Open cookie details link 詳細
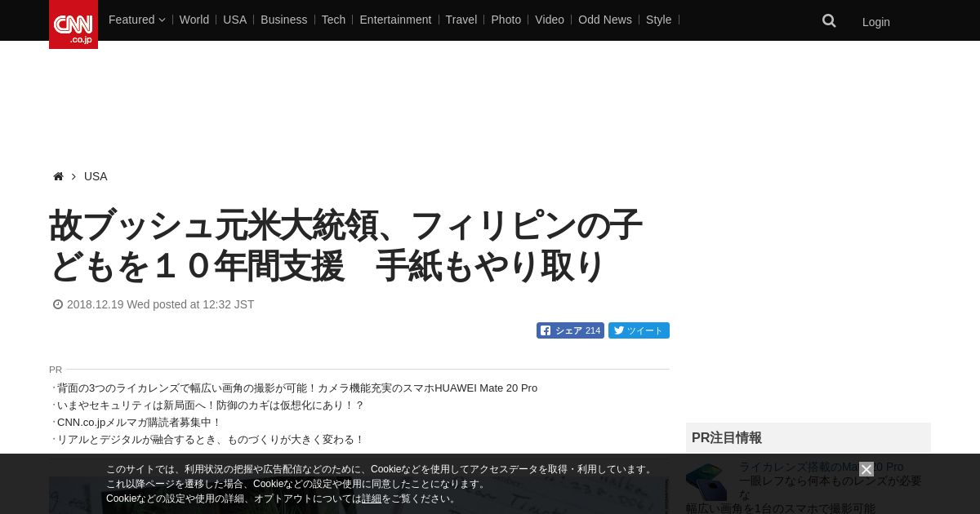 (372, 498)
